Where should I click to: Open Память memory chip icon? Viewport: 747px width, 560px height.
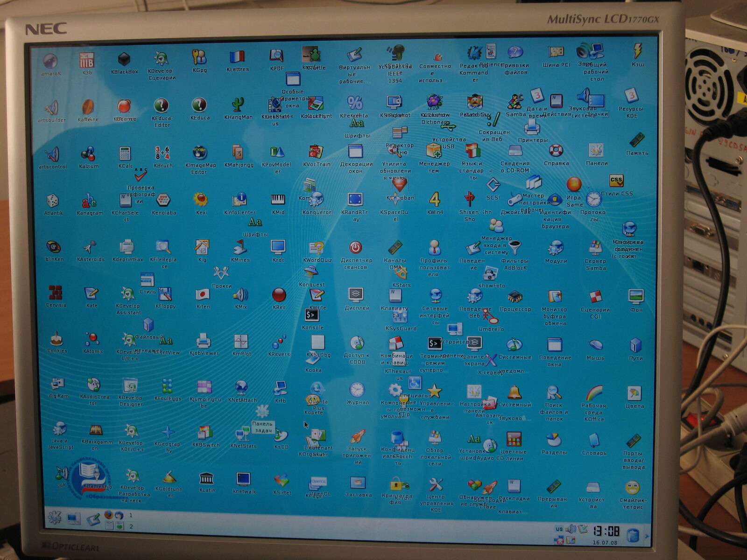pos(637,140)
